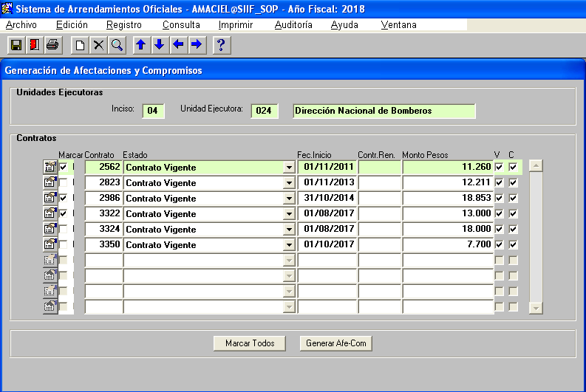Viewport: 586px width, 392px height.
Task: Click the Save (floppy disk) toolbar icon
Action: coord(16,45)
